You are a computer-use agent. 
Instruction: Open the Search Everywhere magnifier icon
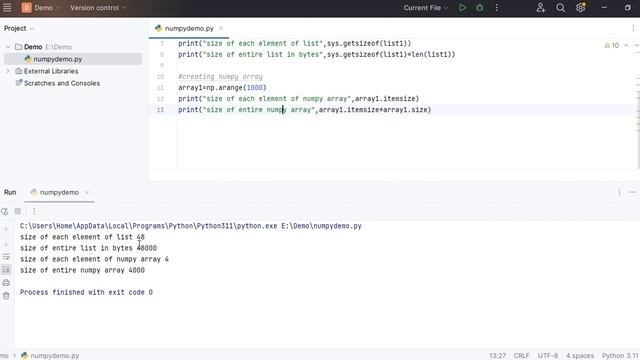point(560,8)
